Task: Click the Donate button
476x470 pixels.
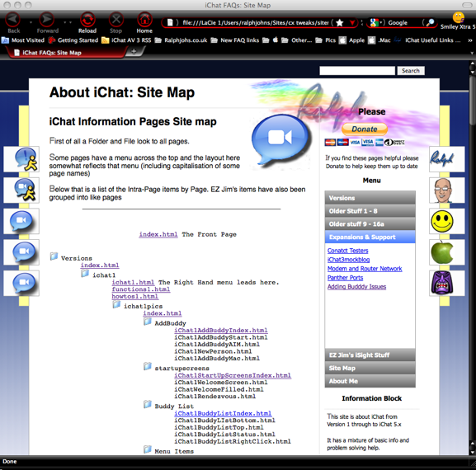Action: point(365,129)
